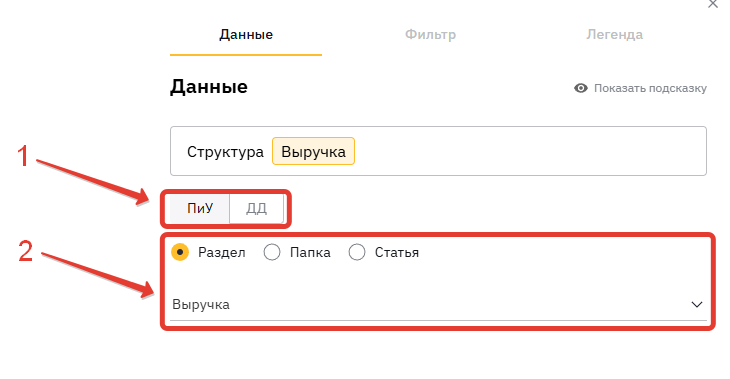Open the Выручка section dropdown field
The width and height of the screenshot is (730, 379).
tap(438, 305)
